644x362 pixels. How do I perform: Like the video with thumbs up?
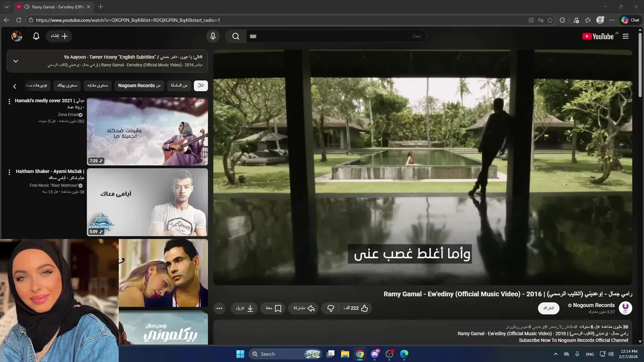[356, 308]
